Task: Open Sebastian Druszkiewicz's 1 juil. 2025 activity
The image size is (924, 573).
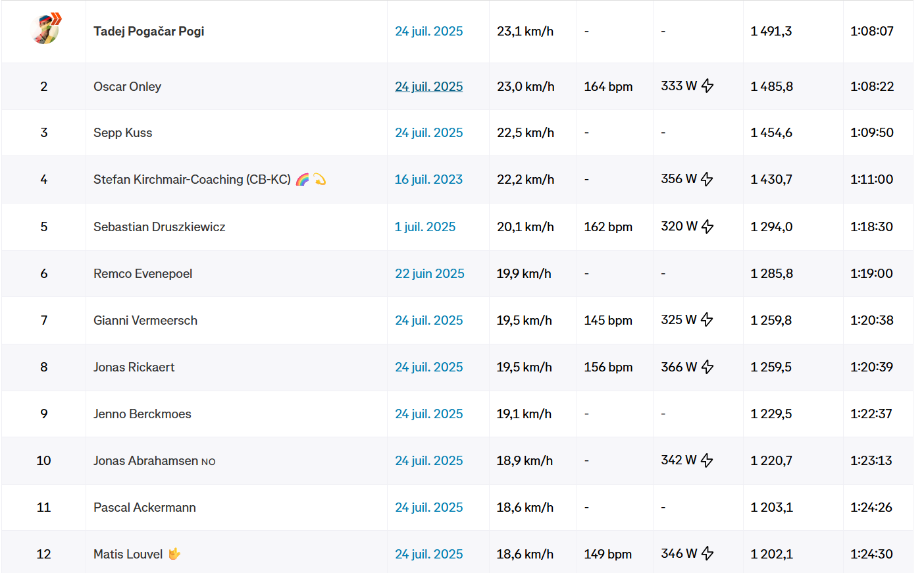Action: (425, 227)
